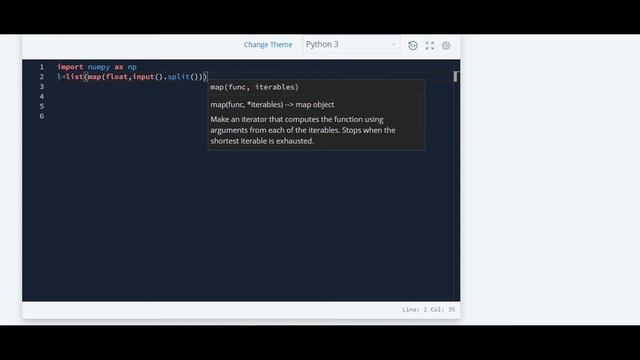
Task: Click line number 2 in gutter
Action: (x=42, y=77)
